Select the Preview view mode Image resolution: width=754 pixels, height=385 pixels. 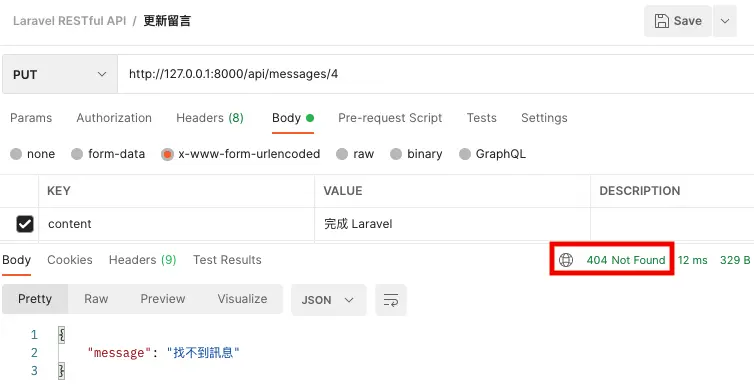point(163,299)
